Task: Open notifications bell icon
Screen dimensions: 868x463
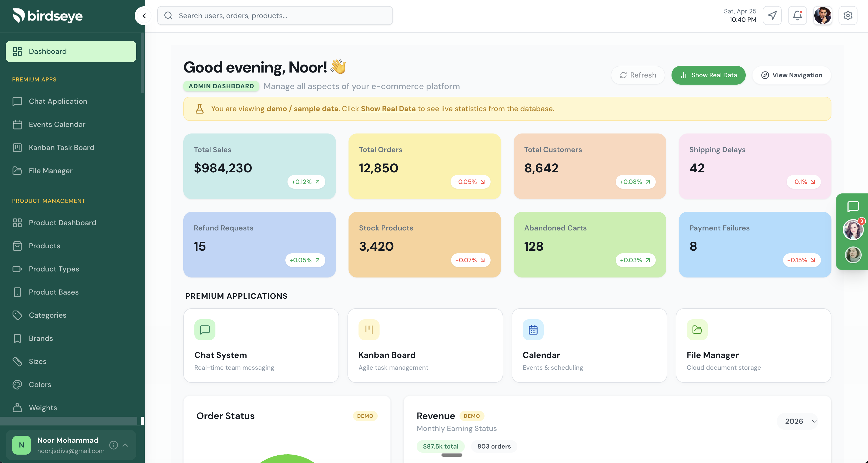Action: click(x=797, y=16)
